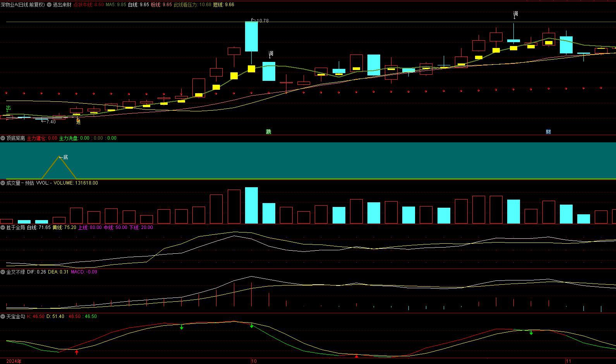Click the DIF: 0.26 value
Image resolution: width=616 pixels, height=364 pixels.
(x=37, y=272)
